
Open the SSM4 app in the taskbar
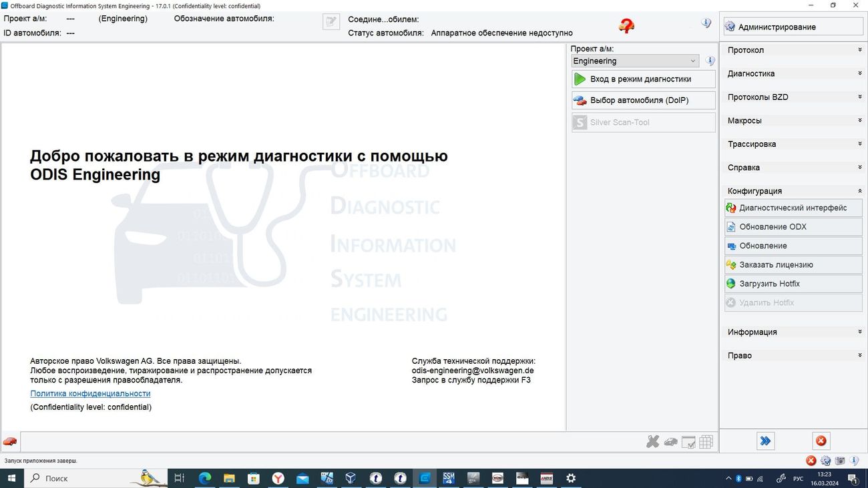coord(449,478)
